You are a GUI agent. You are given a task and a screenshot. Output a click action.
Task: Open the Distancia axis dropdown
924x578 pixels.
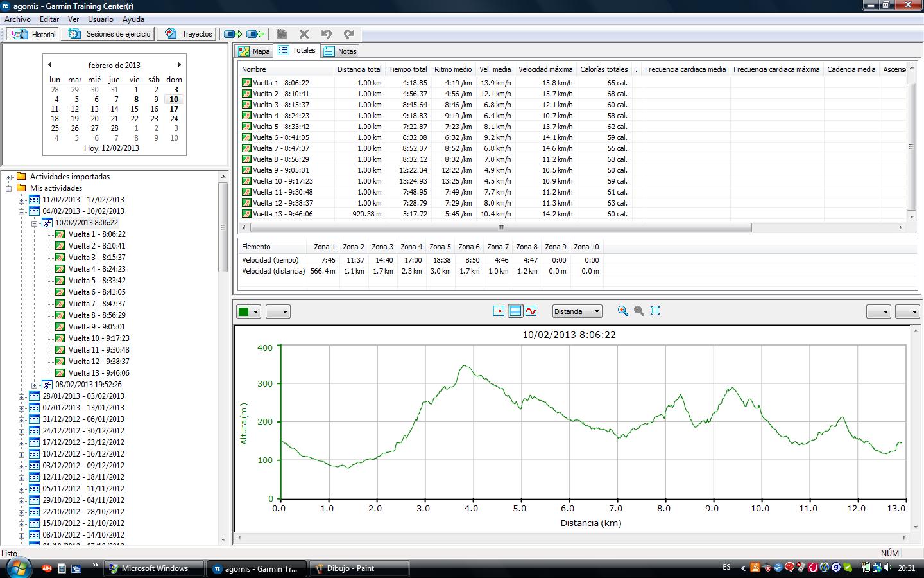point(577,311)
